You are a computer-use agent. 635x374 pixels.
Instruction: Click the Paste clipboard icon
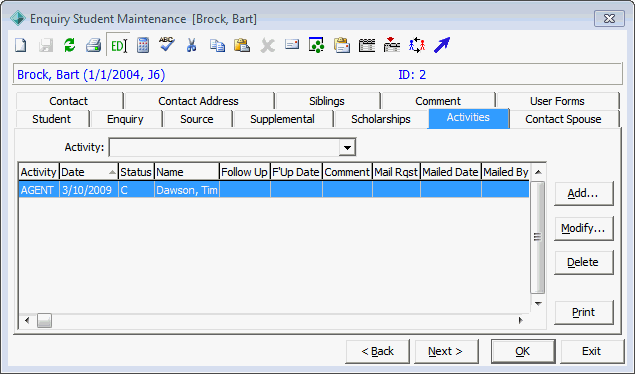pyautogui.click(x=242, y=45)
